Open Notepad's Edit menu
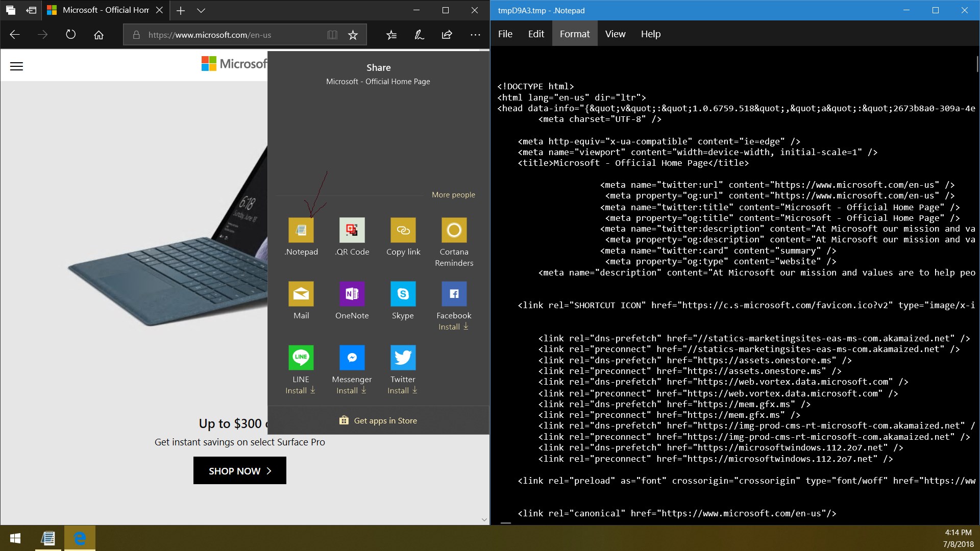This screenshot has height=551, width=980. point(536,34)
